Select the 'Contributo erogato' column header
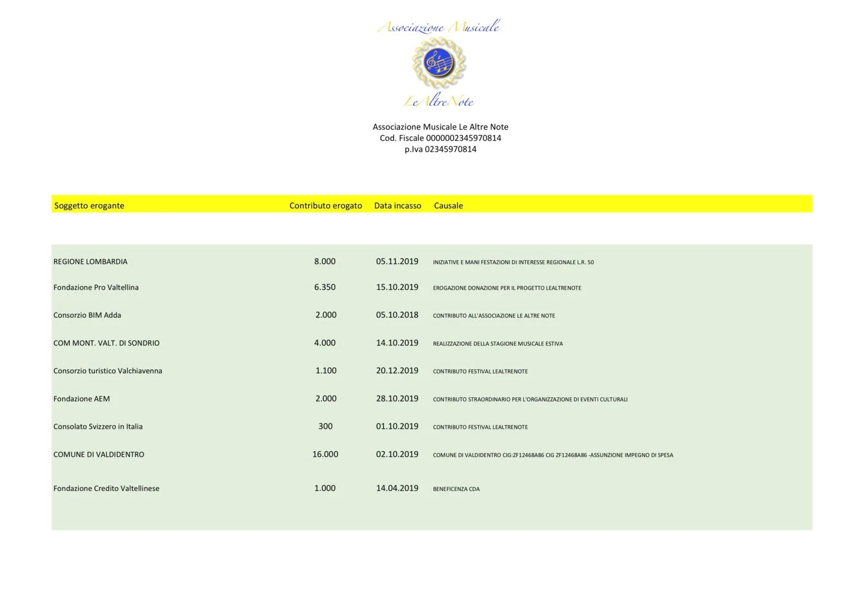868x614 pixels. click(325, 206)
